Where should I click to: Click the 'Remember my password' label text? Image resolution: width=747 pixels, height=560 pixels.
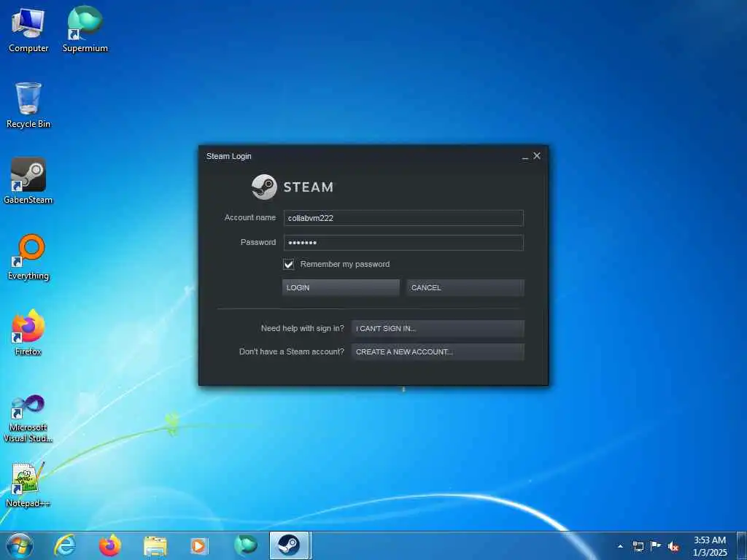[x=345, y=264]
